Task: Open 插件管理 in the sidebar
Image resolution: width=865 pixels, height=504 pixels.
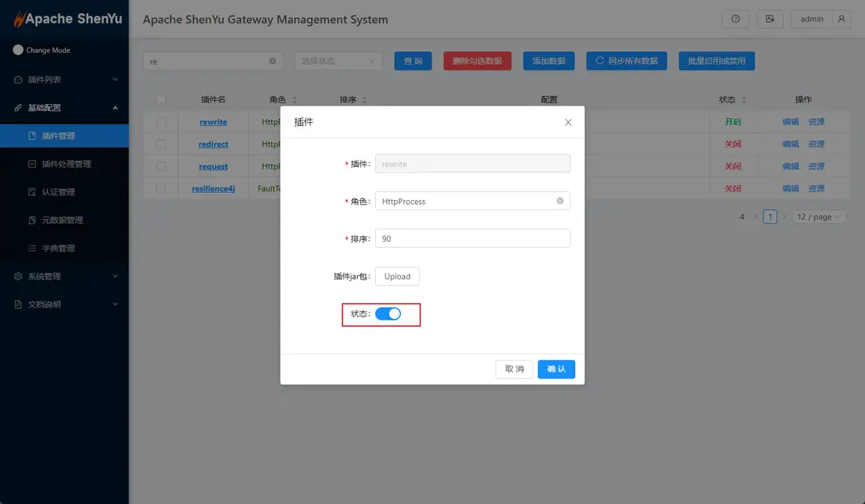Action: click(x=65, y=135)
